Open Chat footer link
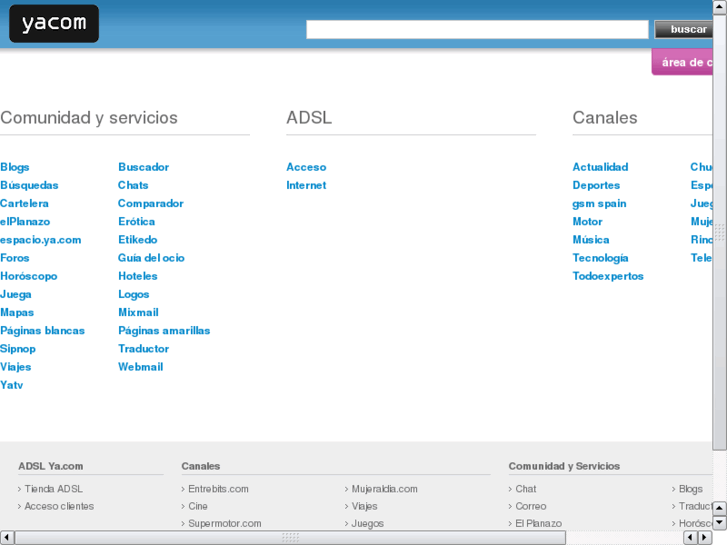 [526, 489]
